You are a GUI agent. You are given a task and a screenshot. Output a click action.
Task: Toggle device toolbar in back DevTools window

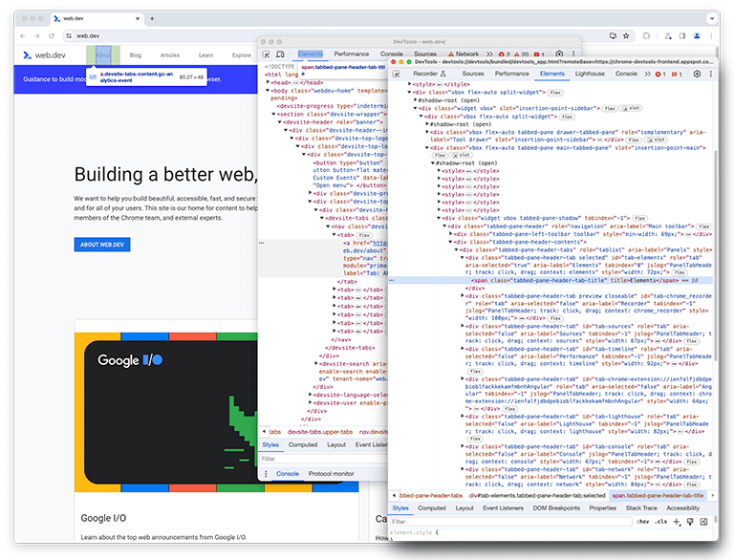(x=280, y=54)
